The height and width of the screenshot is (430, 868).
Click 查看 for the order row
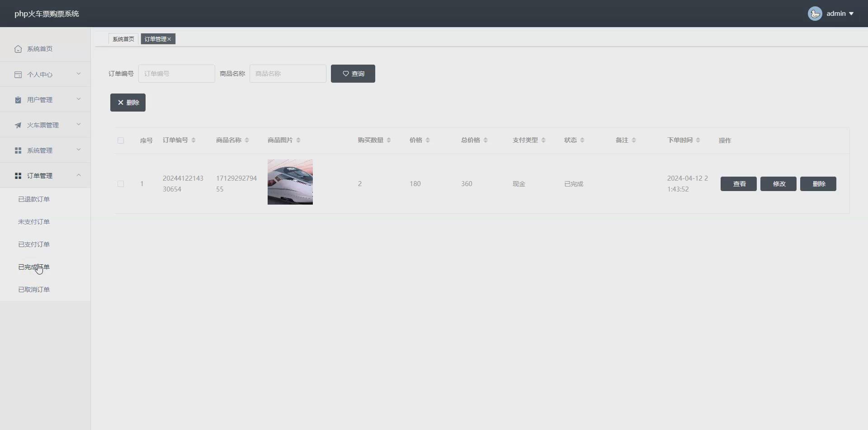pyautogui.click(x=739, y=184)
